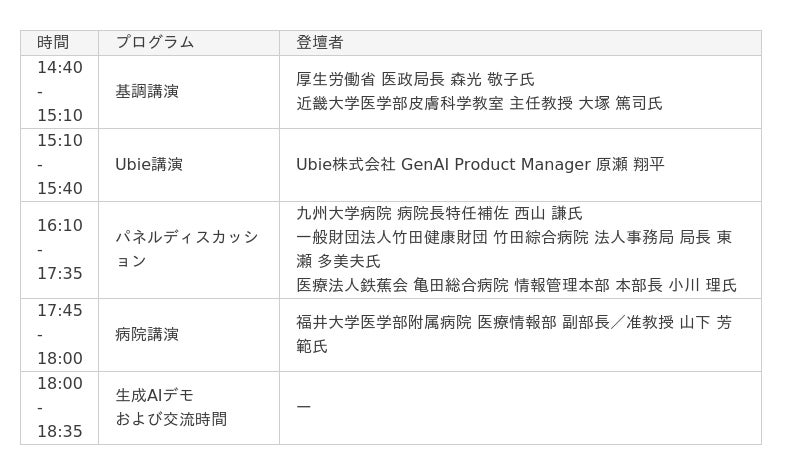Select the 17:45 - 18:00 time cell
This screenshot has height=475, width=800.
point(59,335)
